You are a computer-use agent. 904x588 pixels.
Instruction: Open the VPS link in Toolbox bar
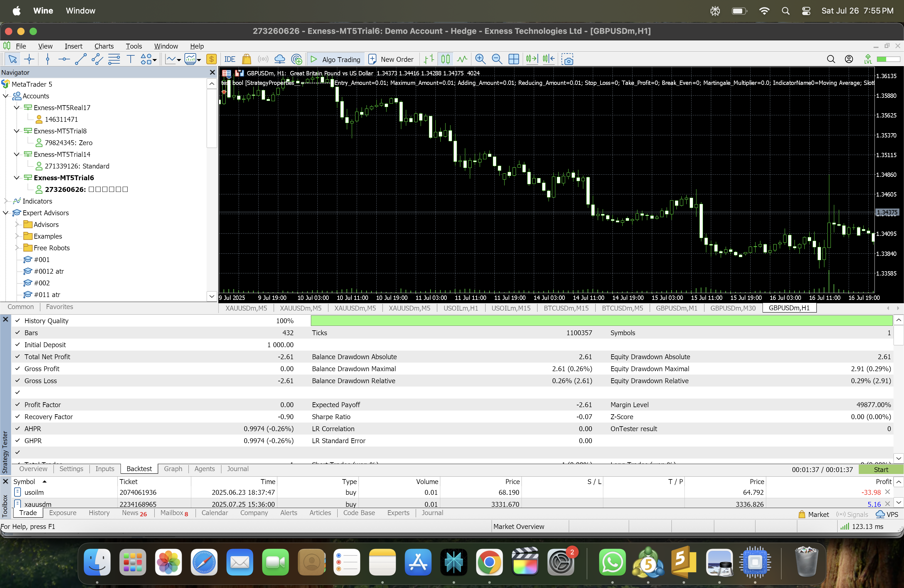coord(887,514)
